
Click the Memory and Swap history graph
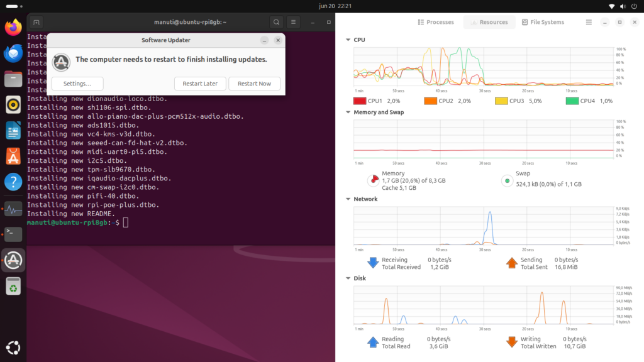coord(484,139)
